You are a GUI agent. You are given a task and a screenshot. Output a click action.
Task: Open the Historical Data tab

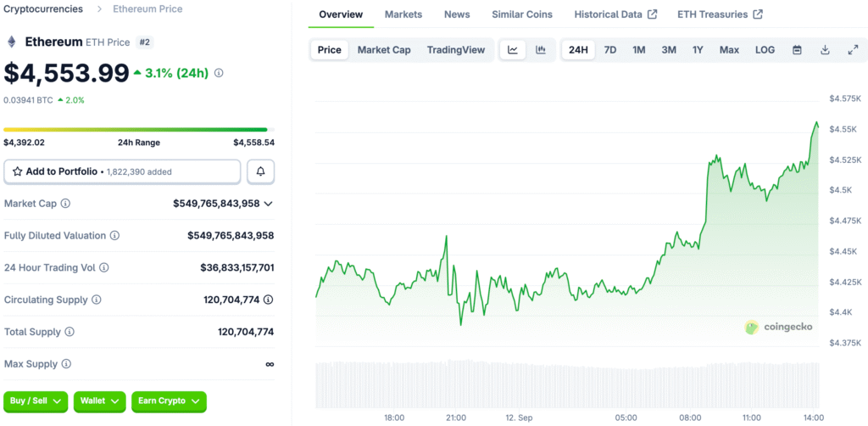pos(615,14)
